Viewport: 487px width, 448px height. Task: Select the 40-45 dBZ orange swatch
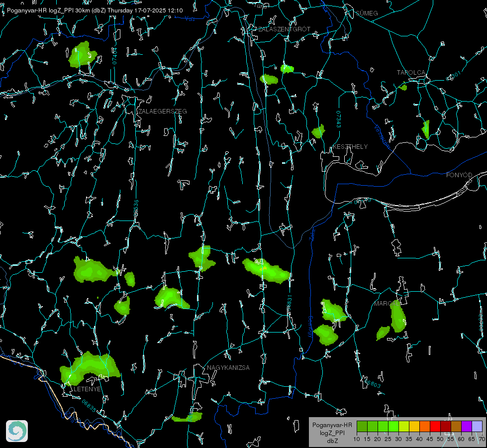[425, 427]
